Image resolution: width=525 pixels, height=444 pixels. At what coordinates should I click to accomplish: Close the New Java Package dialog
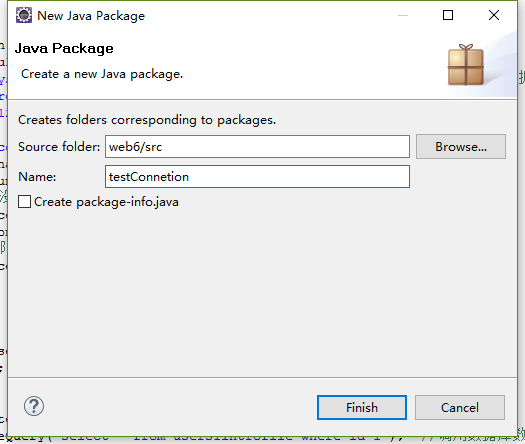[x=494, y=15]
